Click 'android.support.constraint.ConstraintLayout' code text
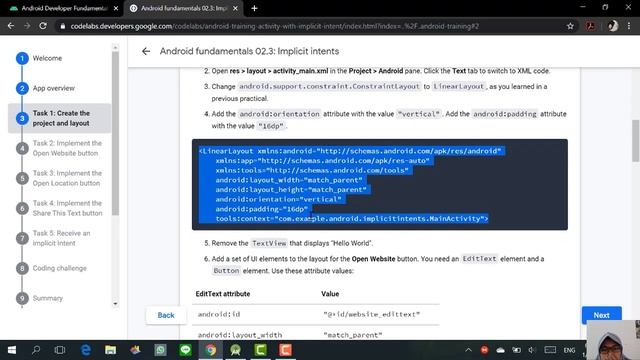The width and height of the screenshot is (640, 360). [329, 87]
